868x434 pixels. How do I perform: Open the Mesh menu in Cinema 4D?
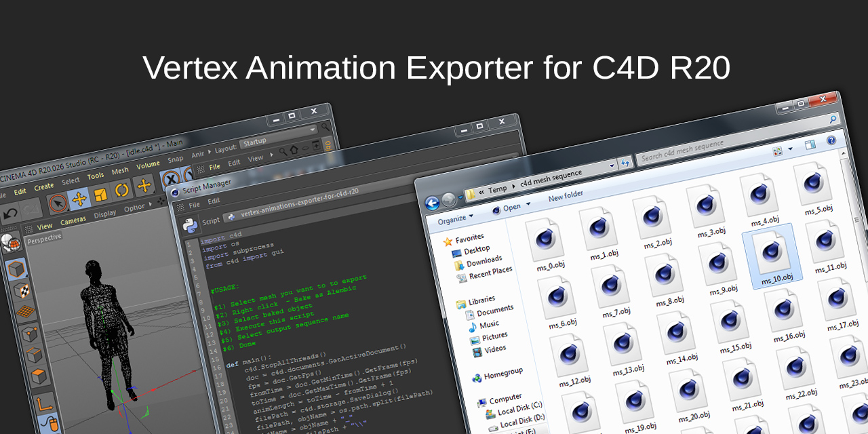(x=119, y=169)
